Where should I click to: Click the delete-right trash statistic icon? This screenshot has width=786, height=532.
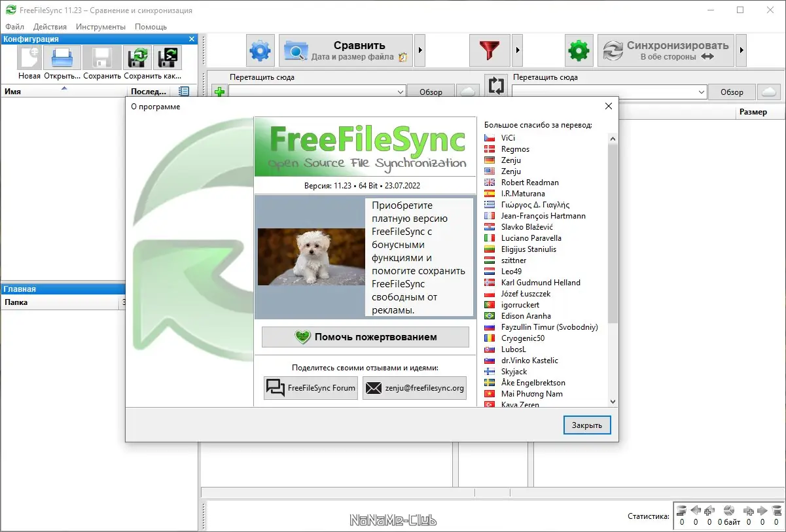point(777,510)
